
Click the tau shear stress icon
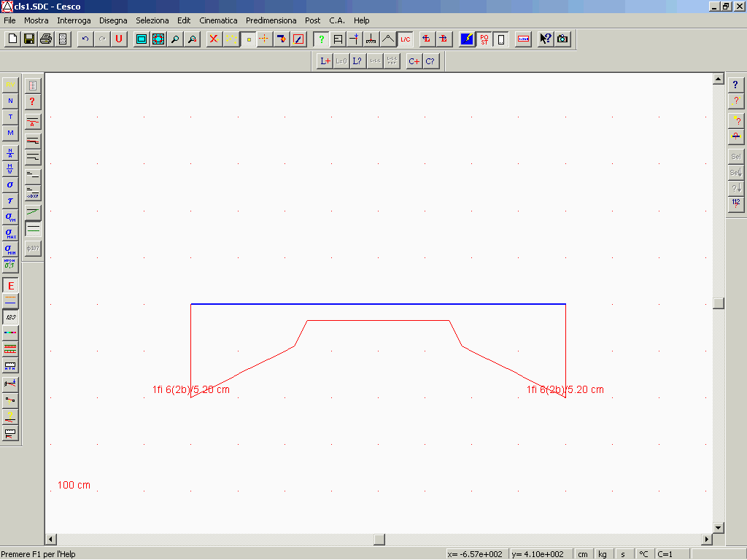tap(10, 201)
